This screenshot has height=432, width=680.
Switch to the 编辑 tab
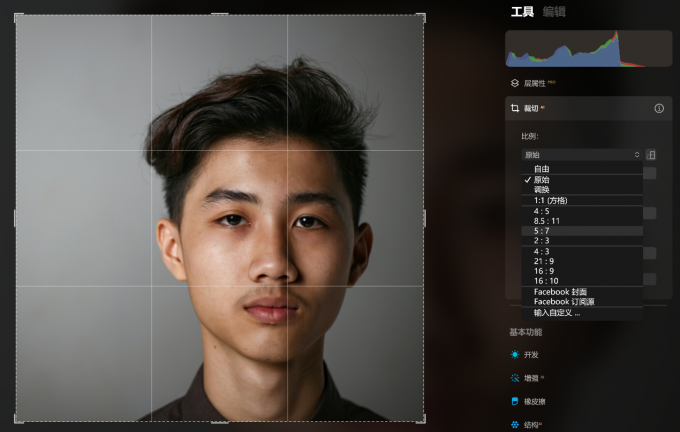[554, 12]
